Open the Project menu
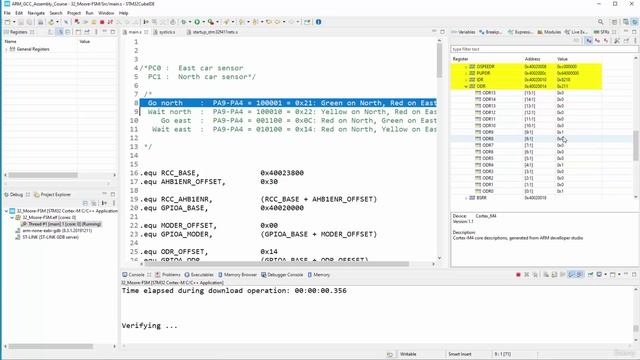Viewport: 640px width, 360px height. (x=74, y=13)
